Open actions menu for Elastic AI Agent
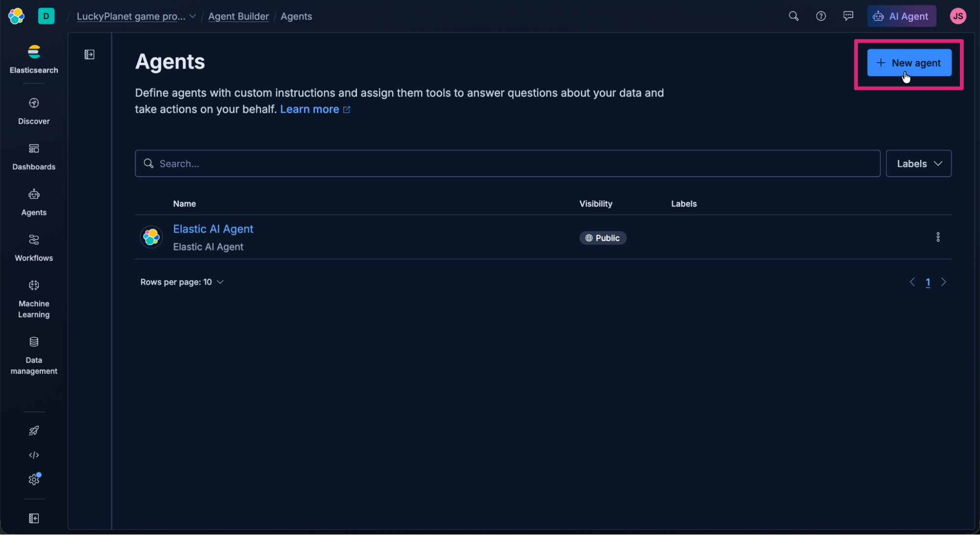This screenshot has width=980, height=535. tap(937, 237)
